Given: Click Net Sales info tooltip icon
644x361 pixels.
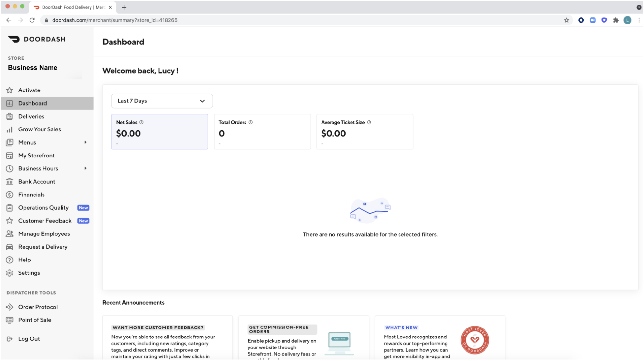Looking at the screenshot, I should (141, 122).
